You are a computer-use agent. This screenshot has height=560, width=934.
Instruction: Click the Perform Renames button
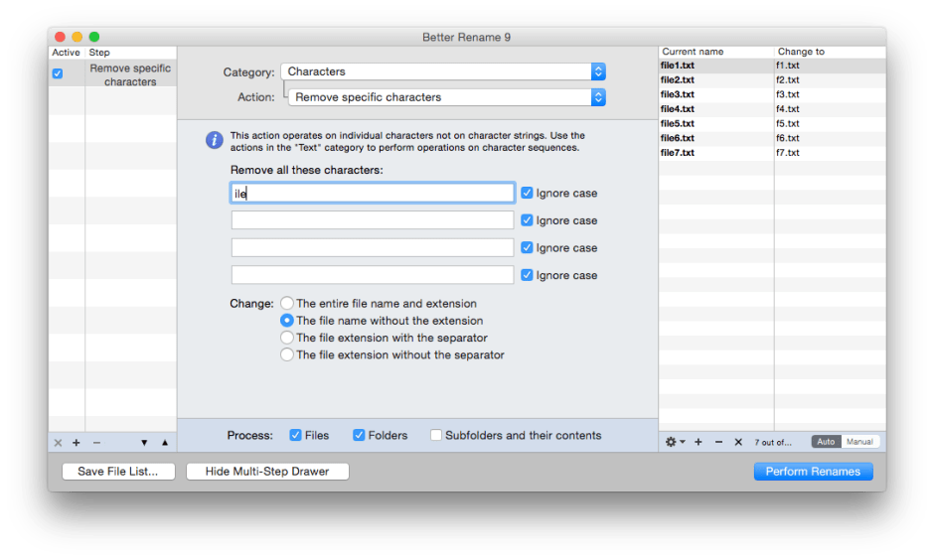[x=813, y=472]
